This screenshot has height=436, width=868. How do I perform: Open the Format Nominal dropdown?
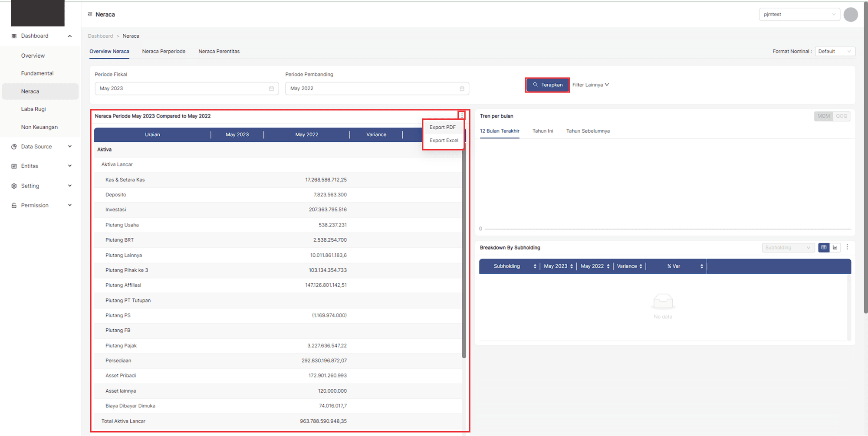(835, 52)
